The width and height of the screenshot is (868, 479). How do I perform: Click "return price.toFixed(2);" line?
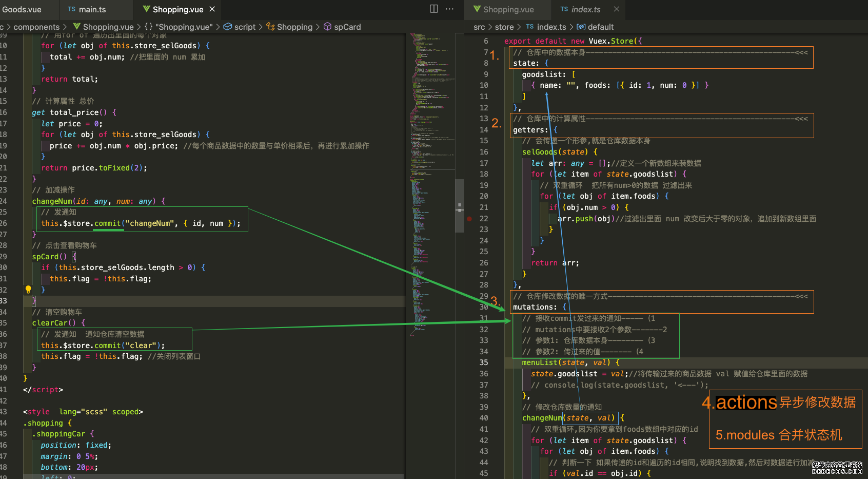94,168
